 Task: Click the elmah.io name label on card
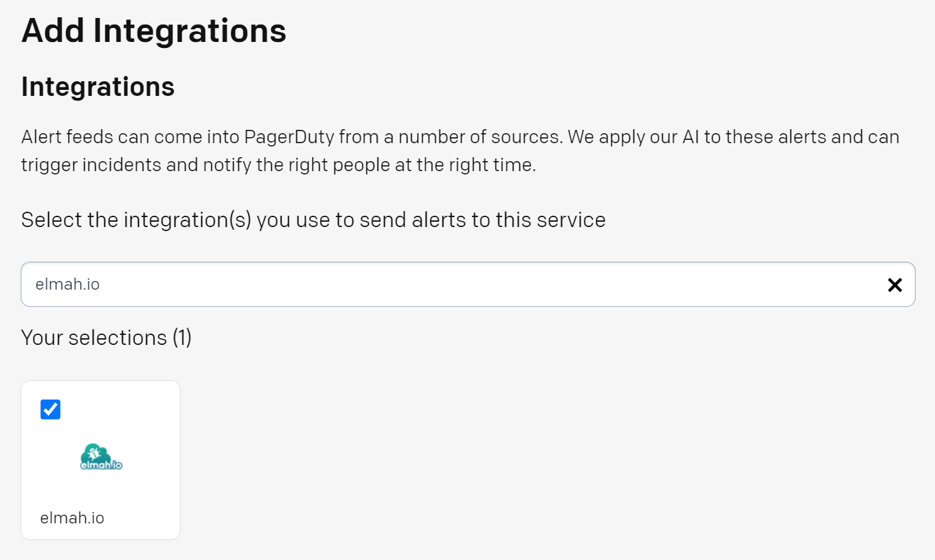coord(72,518)
